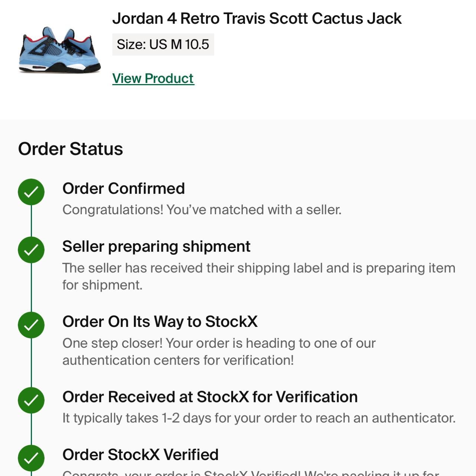Select Order Received at StockX for Verification title
Viewport: 476px width, 476px height.
pos(210,397)
